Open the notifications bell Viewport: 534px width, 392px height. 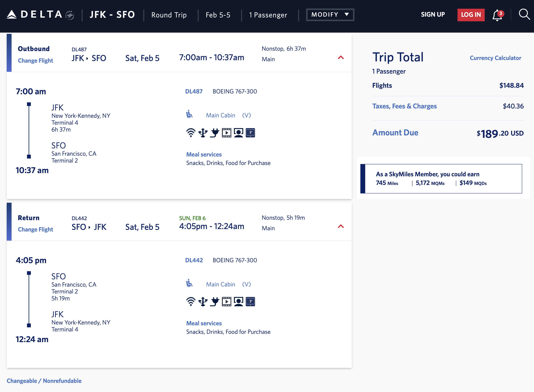[497, 15]
